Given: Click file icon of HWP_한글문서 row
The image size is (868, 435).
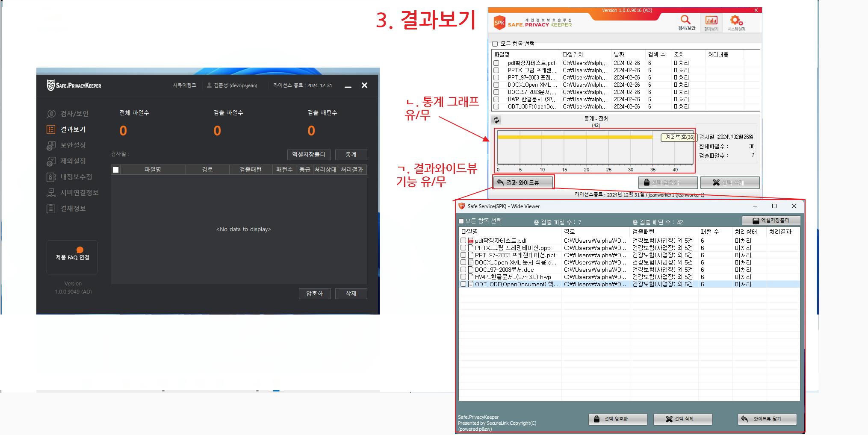Looking at the screenshot, I should click(471, 277).
